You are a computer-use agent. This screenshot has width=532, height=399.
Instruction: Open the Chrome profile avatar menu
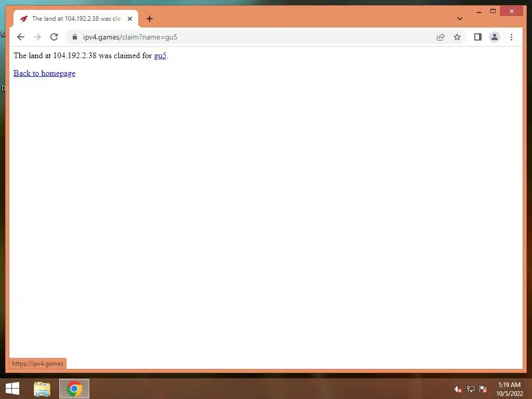point(495,37)
